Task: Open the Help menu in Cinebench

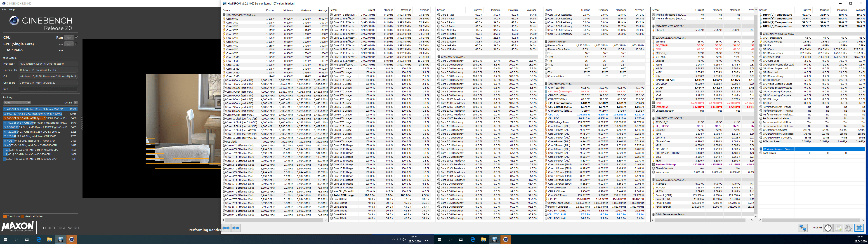Action: tap(12, 9)
